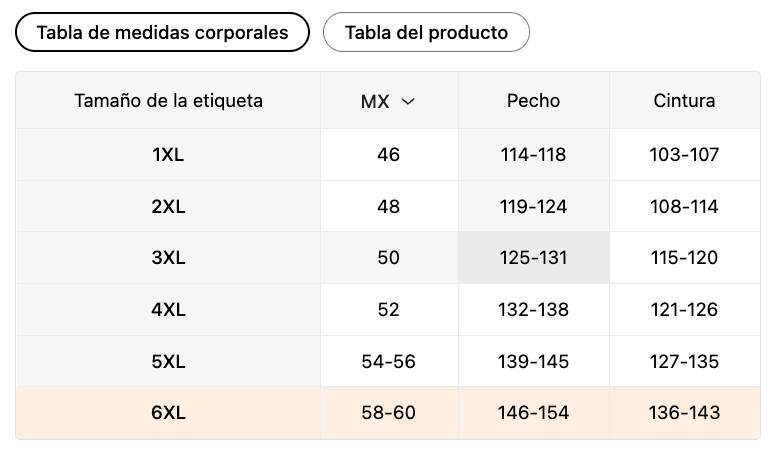Click the 119-124 chest measurement cell
Screen dimensions: 778x454
pos(533,207)
